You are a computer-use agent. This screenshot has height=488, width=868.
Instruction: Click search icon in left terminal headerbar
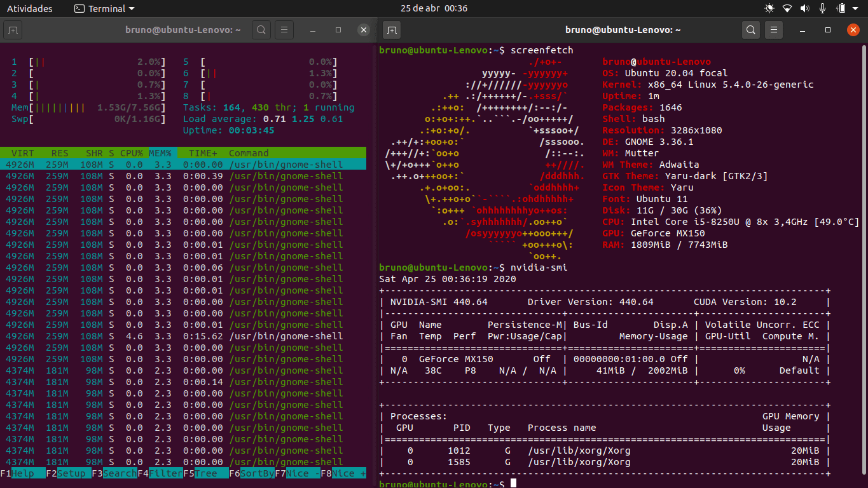[x=261, y=30]
